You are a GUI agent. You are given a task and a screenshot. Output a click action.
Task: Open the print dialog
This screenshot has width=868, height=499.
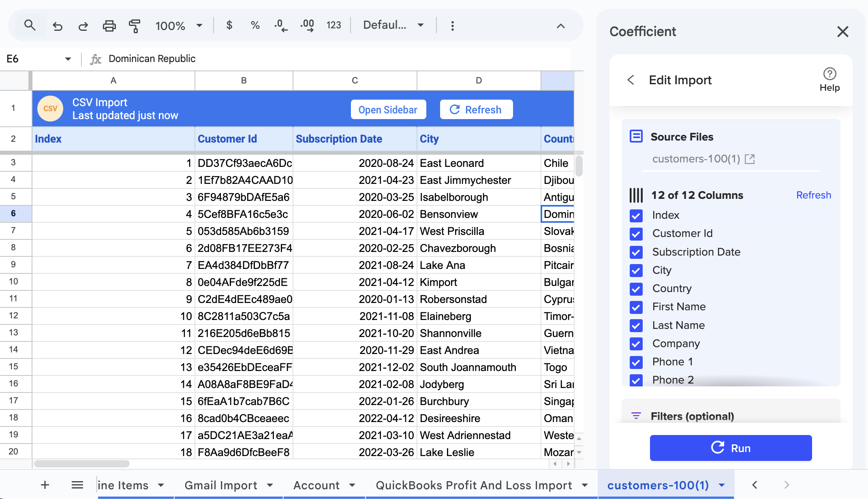(109, 26)
